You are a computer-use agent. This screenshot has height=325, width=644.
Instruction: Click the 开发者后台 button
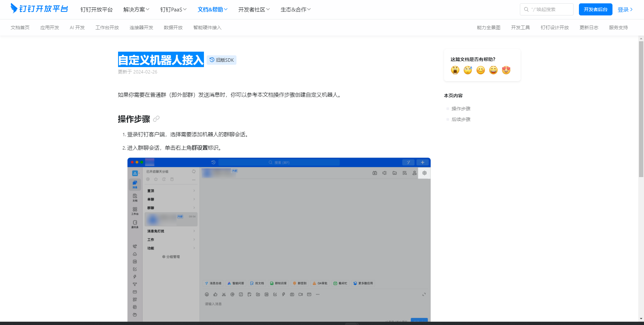(x=596, y=9)
